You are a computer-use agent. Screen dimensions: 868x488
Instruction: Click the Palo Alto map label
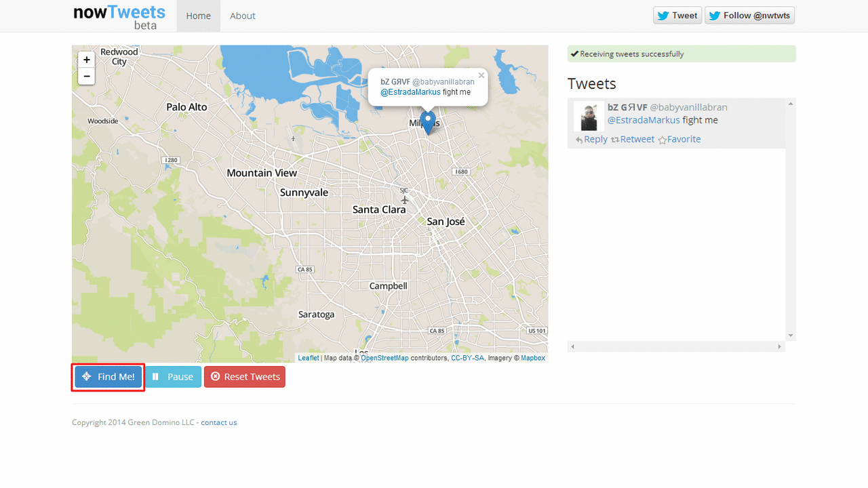tap(186, 107)
